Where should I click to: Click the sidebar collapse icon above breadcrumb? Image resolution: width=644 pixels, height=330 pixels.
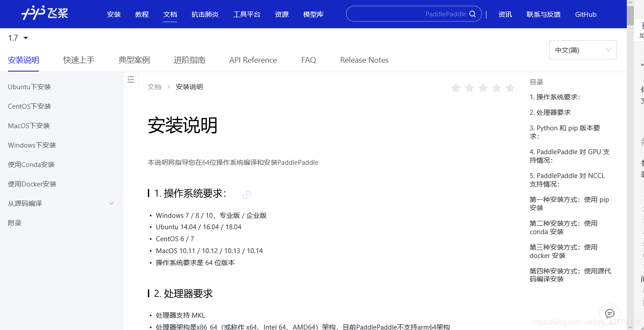[x=131, y=79]
